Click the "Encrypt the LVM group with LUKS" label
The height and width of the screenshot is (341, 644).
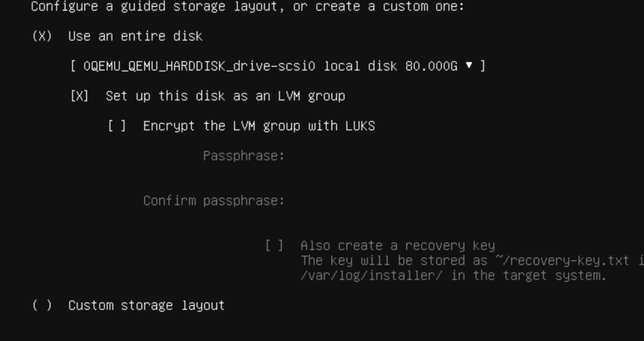click(x=259, y=126)
